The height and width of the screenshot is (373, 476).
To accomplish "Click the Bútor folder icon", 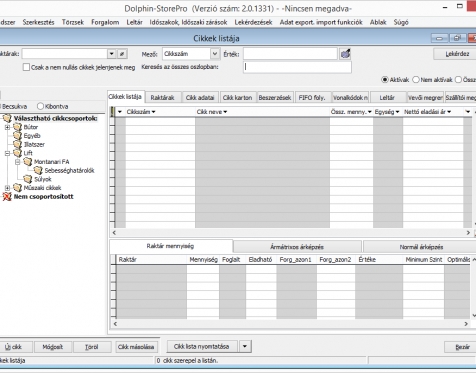I will [17, 127].
